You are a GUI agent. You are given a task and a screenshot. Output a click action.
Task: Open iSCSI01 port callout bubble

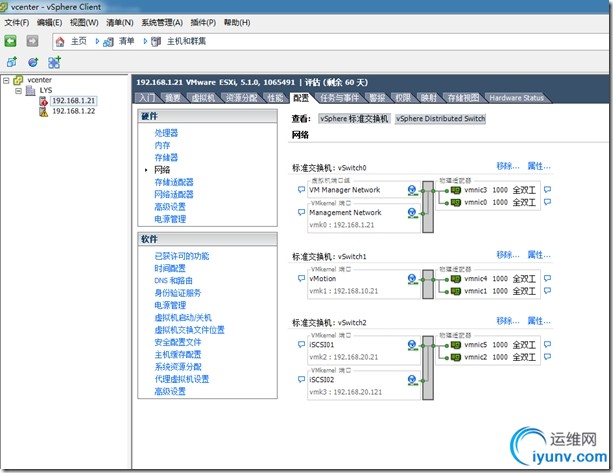point(301,345)
